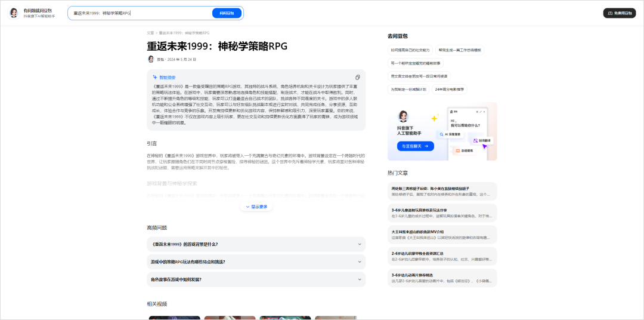Click the 问问豆包 search button
Screen dimensions: 644x320
click(227, 13)
